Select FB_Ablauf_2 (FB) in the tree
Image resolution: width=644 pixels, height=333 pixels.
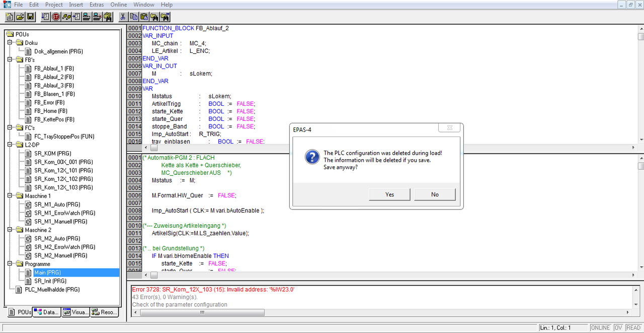pyautogui.click(x=54, y=77)
